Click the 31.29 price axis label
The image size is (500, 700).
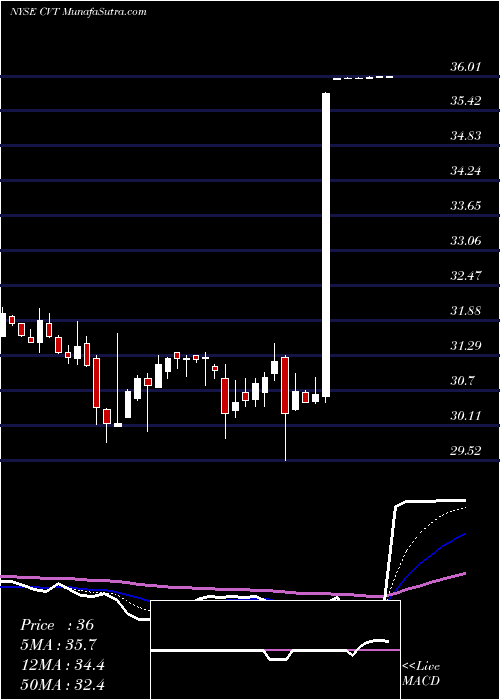pyautogui.click(x=466, y=346)
